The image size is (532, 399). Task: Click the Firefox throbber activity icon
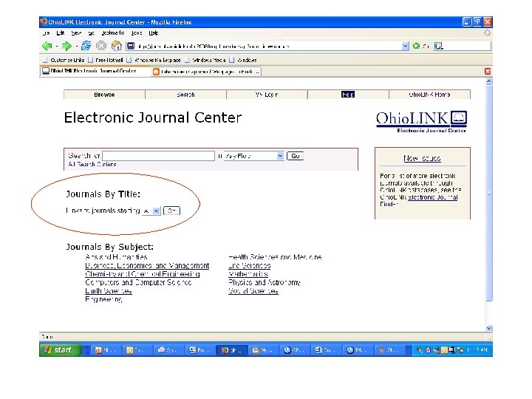(487, 33)
